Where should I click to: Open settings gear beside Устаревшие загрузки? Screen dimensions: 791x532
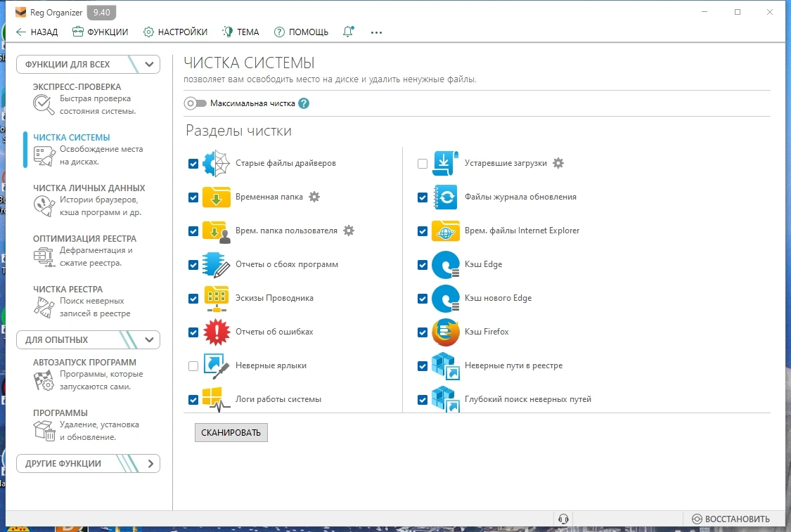558,163
